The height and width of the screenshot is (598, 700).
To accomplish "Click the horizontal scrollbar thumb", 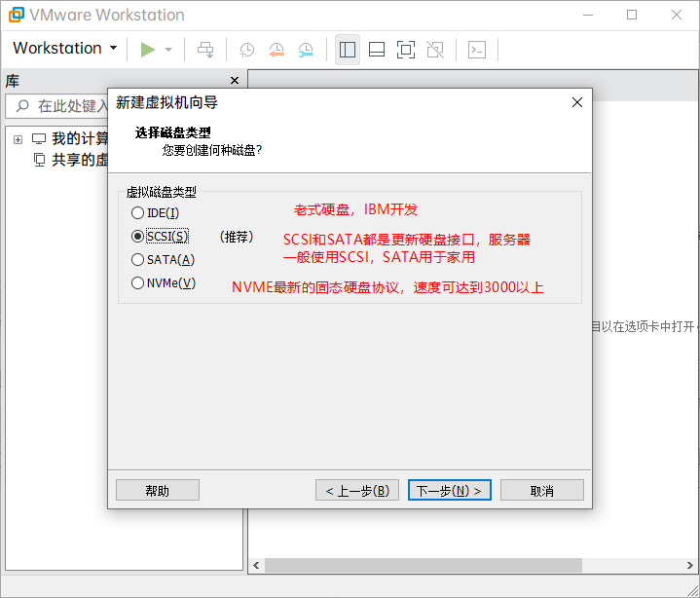I will point(424,565).
